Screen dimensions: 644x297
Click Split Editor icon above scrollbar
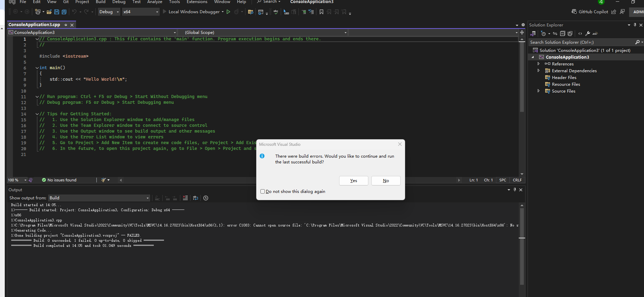pos(522,33)
